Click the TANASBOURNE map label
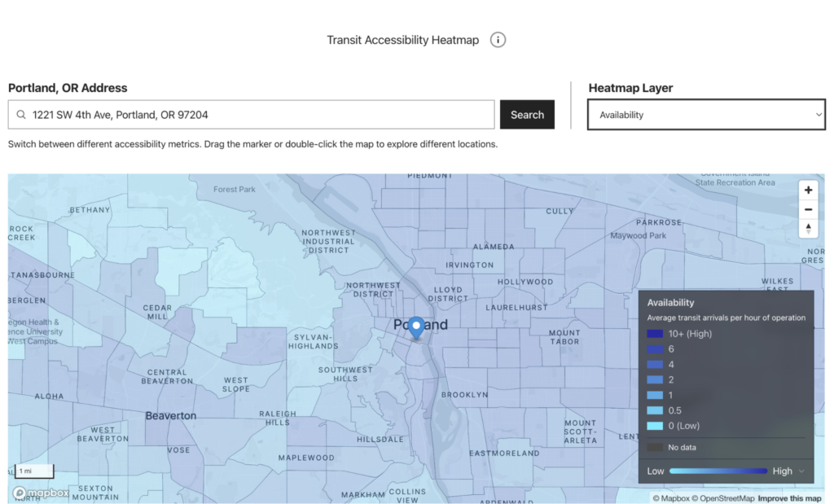Screen dimensions: 834x504 [42, 275]
